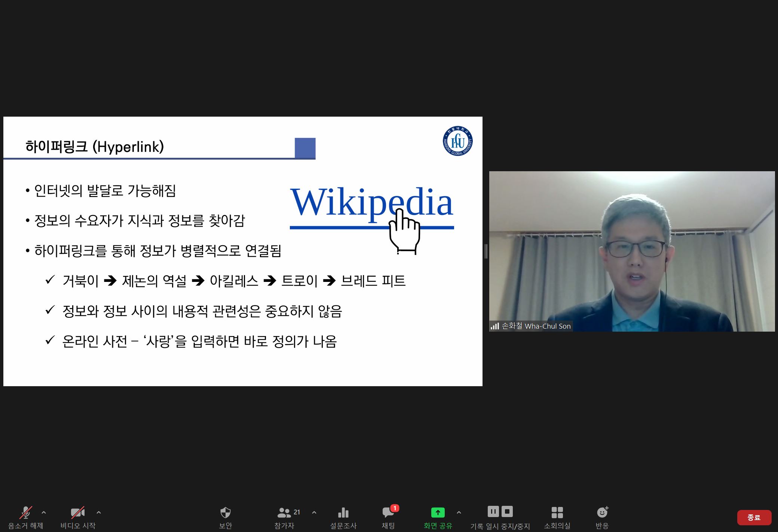Unmute the microphone icon
This screenshot has width=778, height=532.
pyautogui.click(x=25, y=513)
